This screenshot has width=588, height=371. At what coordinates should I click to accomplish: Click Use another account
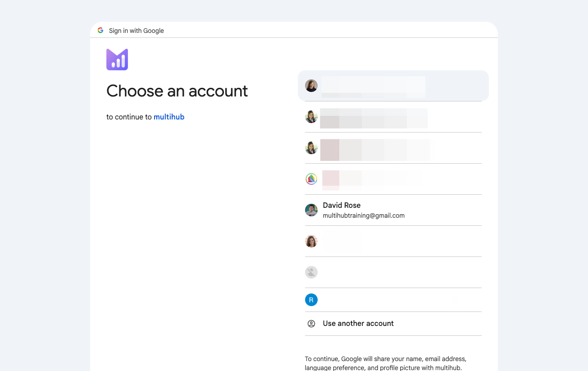point(393,324)
